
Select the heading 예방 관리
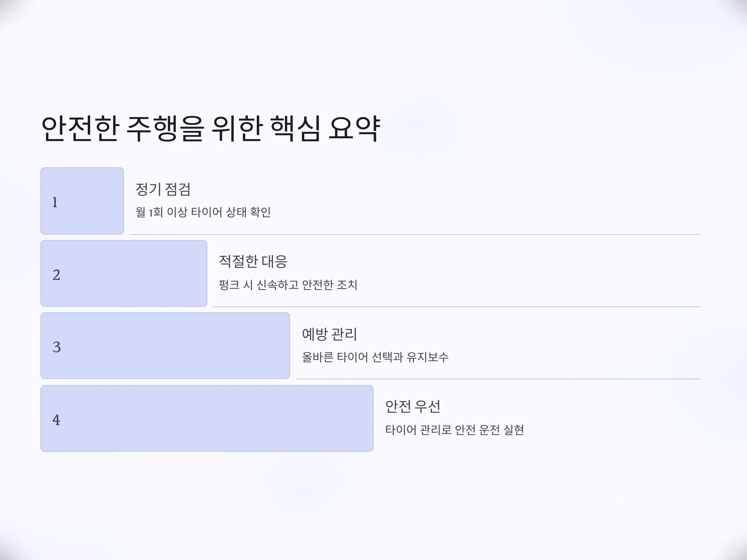[329, 334]
